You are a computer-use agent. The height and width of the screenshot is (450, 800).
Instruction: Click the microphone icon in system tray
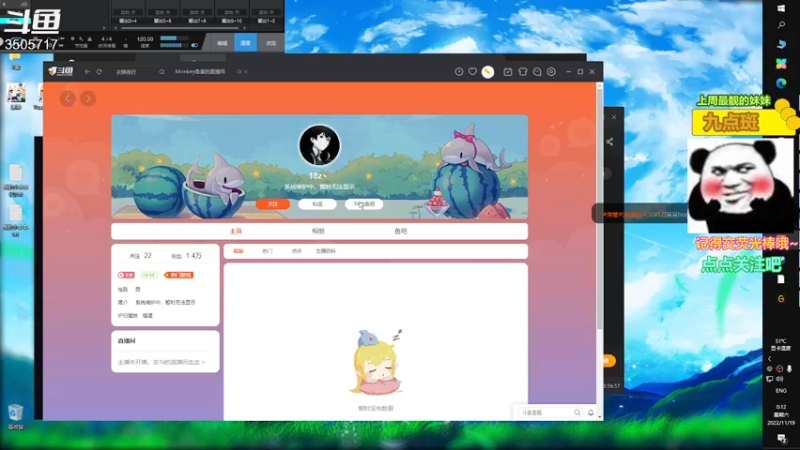[x=789, y=368]
